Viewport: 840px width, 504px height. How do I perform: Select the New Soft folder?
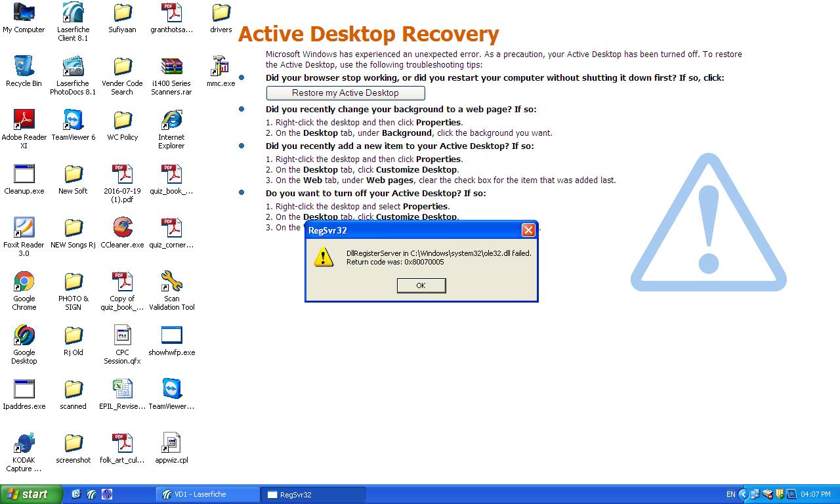[x=73, y=180]
